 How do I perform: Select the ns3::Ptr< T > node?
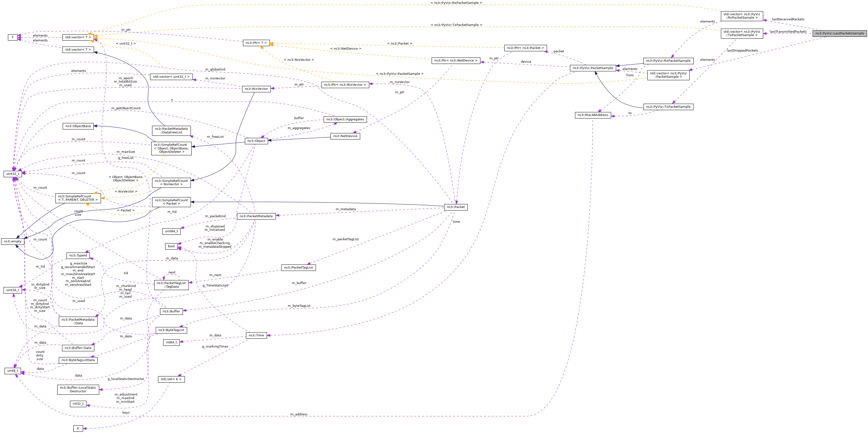[256, 43]
